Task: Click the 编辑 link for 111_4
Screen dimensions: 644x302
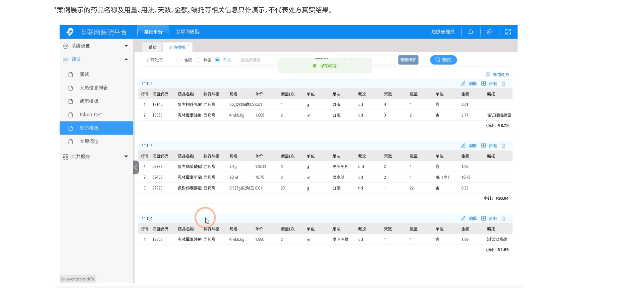Action: [473, 218]
